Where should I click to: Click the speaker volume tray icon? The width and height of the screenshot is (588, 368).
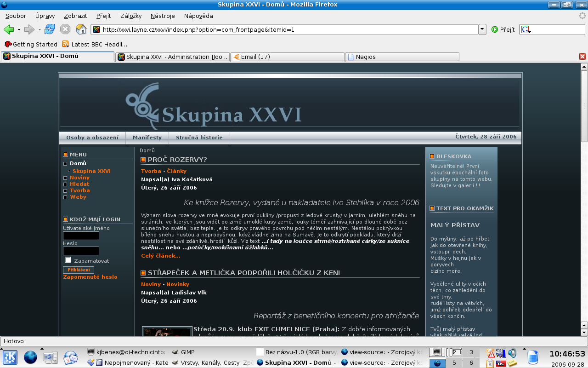[512, 353]
